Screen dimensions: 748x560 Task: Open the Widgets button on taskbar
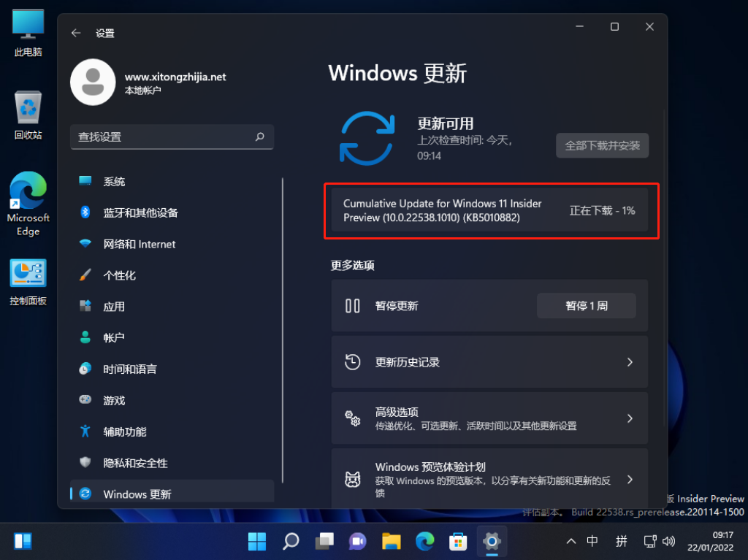pyautogui.click(x=23, y=542)
